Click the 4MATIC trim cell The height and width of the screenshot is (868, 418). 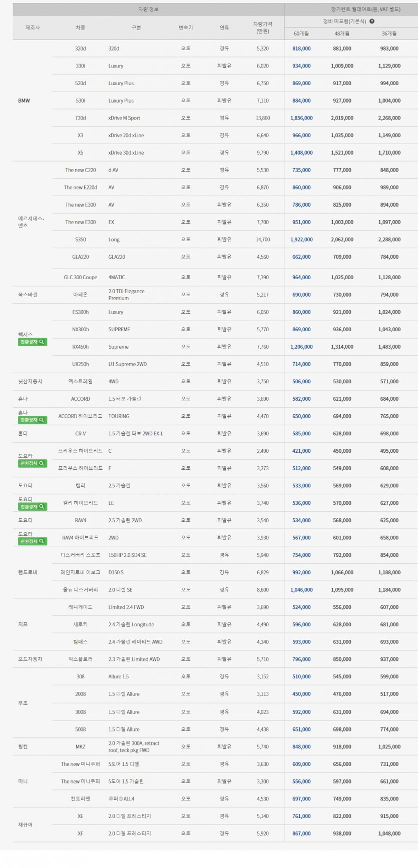tap(117, 277)
